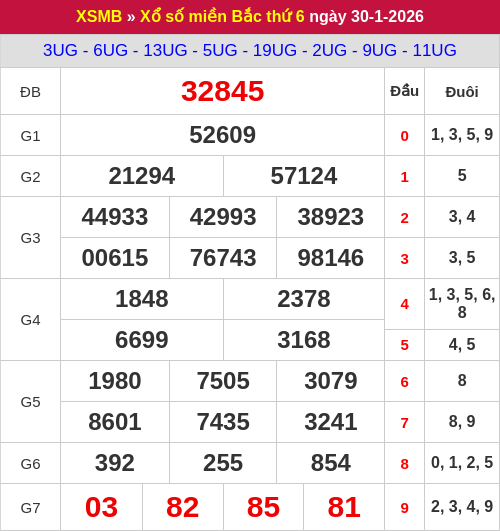Click the G4 row label
Viewport: 500px width, 531px height.
[30, 320]
